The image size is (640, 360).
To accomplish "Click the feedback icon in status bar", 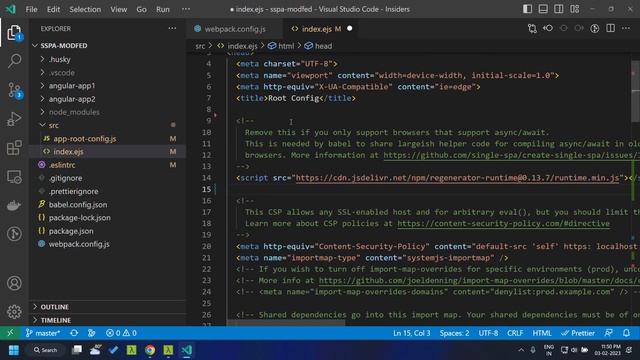I will (x=609, y=333).
